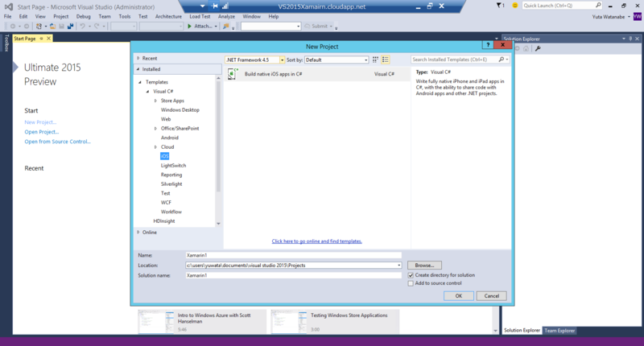Viewport: 644px width, 346px height.
Task: Click the Solution Explorer Properties wrench icon
Action: (x=538, y=48)
